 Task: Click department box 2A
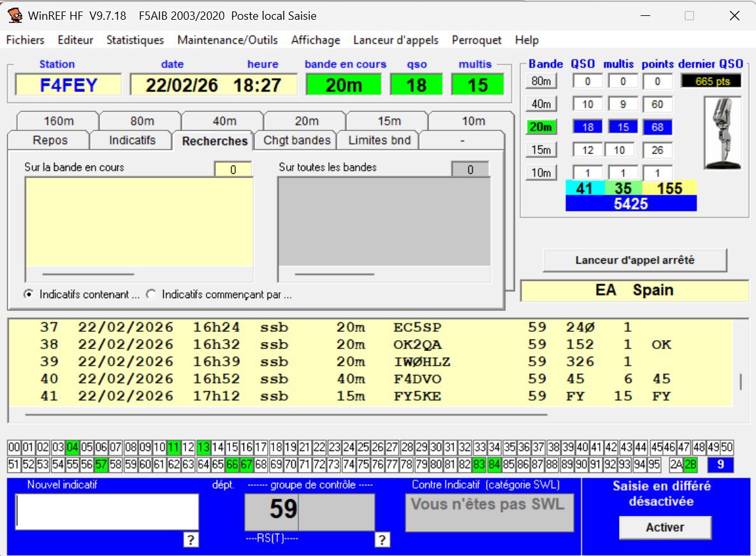(676, 465)
